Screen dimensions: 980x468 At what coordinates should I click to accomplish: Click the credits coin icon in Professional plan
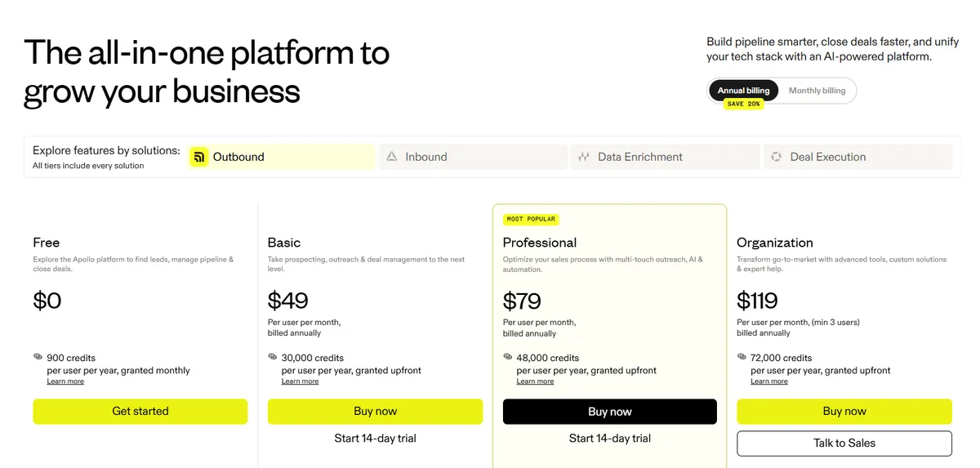[x=508, y=357]
